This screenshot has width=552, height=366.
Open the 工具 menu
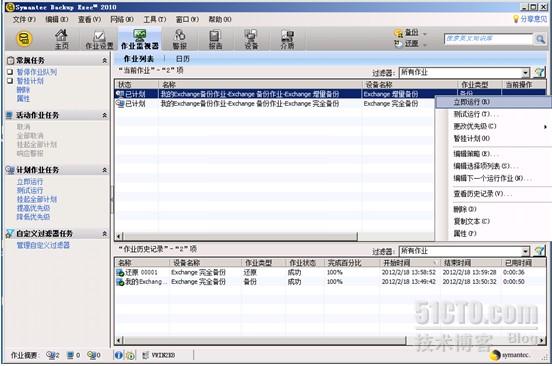(155, 19)
